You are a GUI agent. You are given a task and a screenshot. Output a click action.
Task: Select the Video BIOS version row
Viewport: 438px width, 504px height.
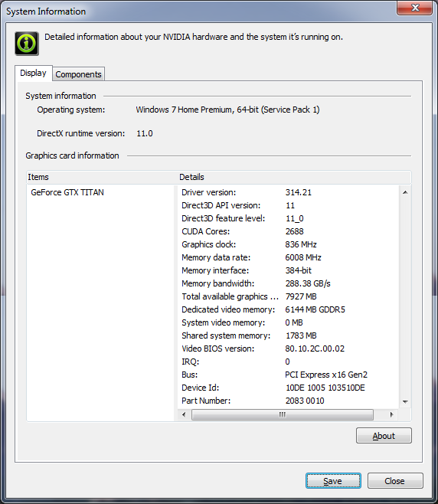pos(288,349)
